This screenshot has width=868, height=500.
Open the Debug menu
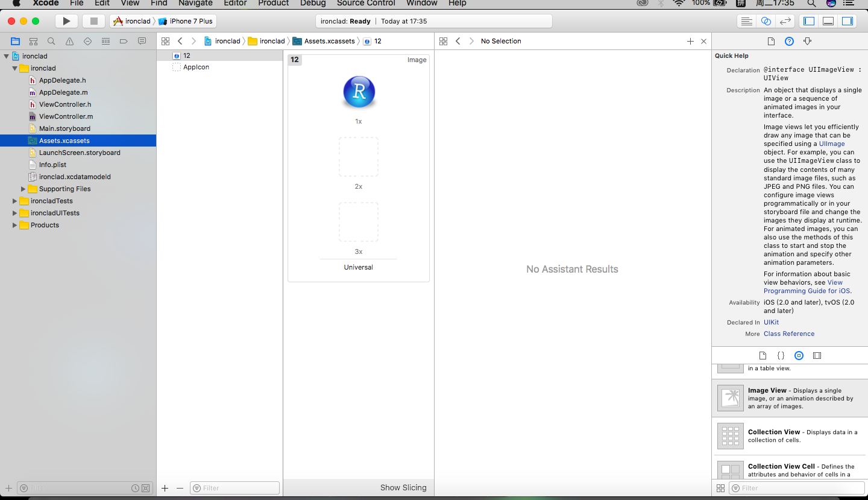[x=313, y=3]
